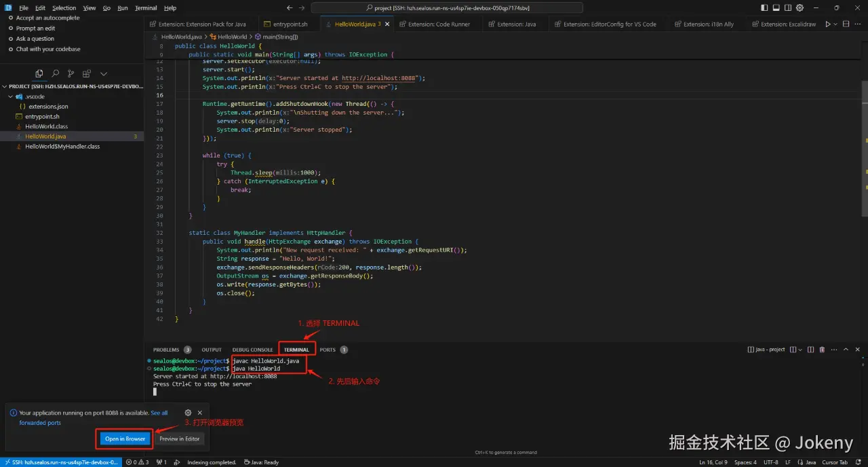Open the Source Control view icon
The height and width of the screenshot is (467, 868).
(71, 73)
